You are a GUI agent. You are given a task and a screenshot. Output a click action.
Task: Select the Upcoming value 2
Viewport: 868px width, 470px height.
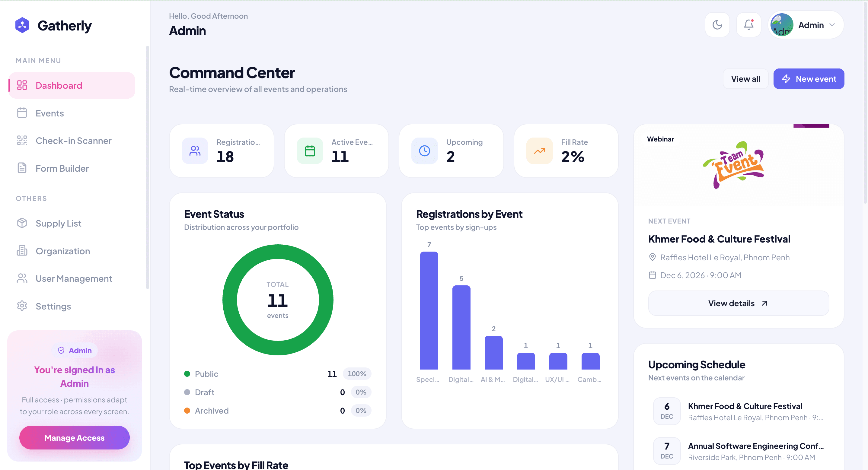[x=451, y=157]
